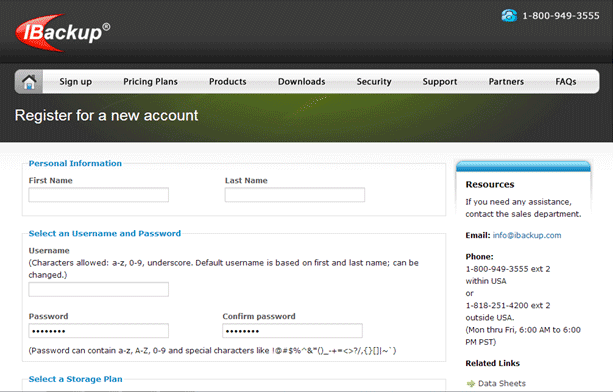This screenshot has height=392, width=613.
Task: Email info@ibackup.com link
Action: tap(527, 235)
